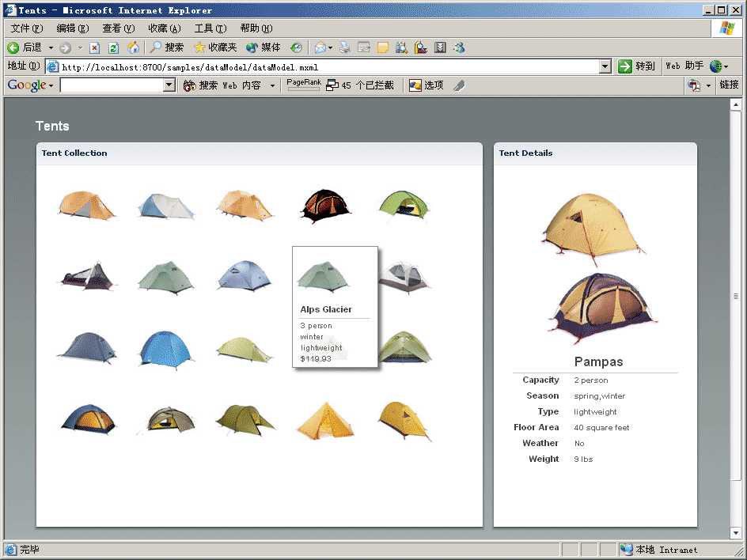
Task: Click the page icon in the address bar
Action: tap(53, 66)
